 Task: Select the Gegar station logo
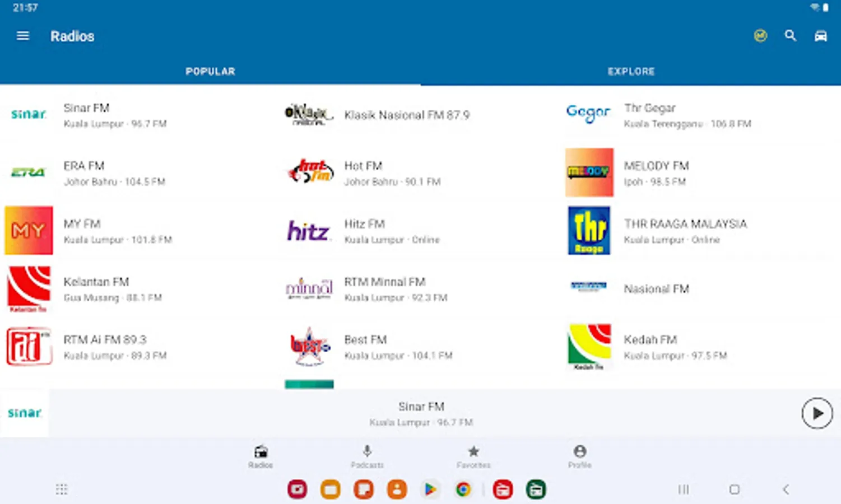[589, 114]
